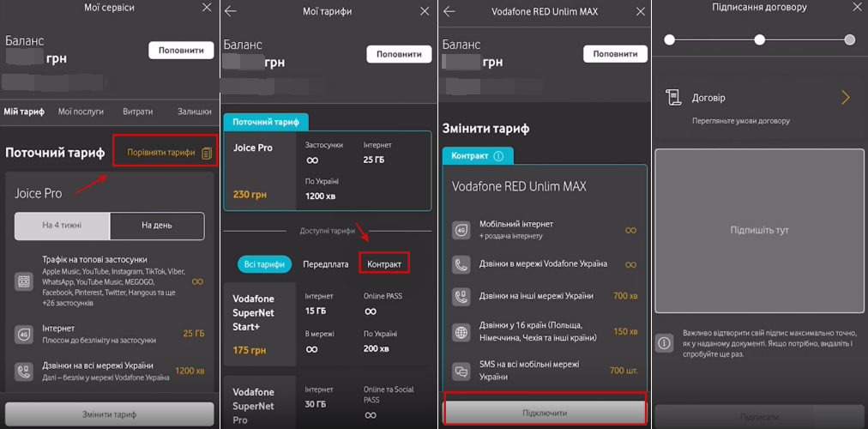Viewport: 868px width, 429px height.
Task: Click the 15 ГБ internet value
Action: (316, 311)
